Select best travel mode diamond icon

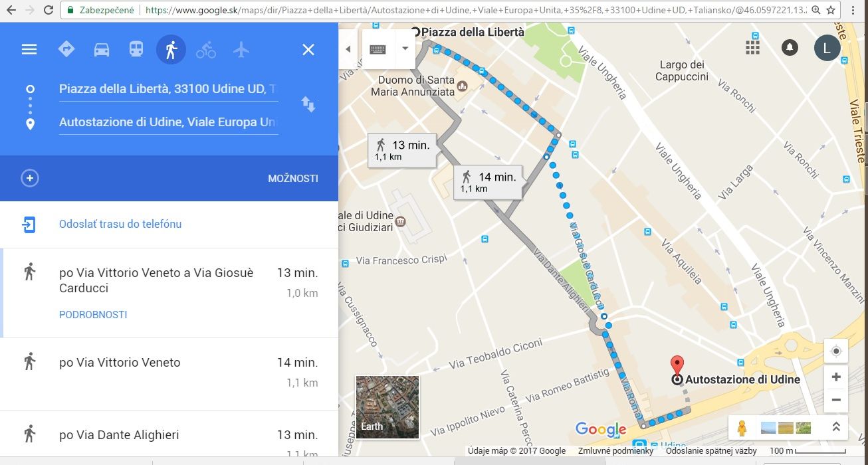click(66, 49)
